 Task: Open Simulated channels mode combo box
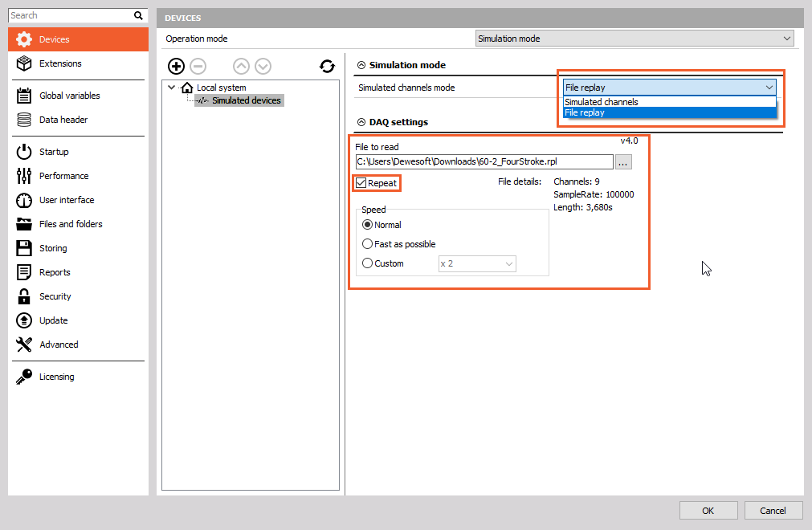tap(670, 88)
